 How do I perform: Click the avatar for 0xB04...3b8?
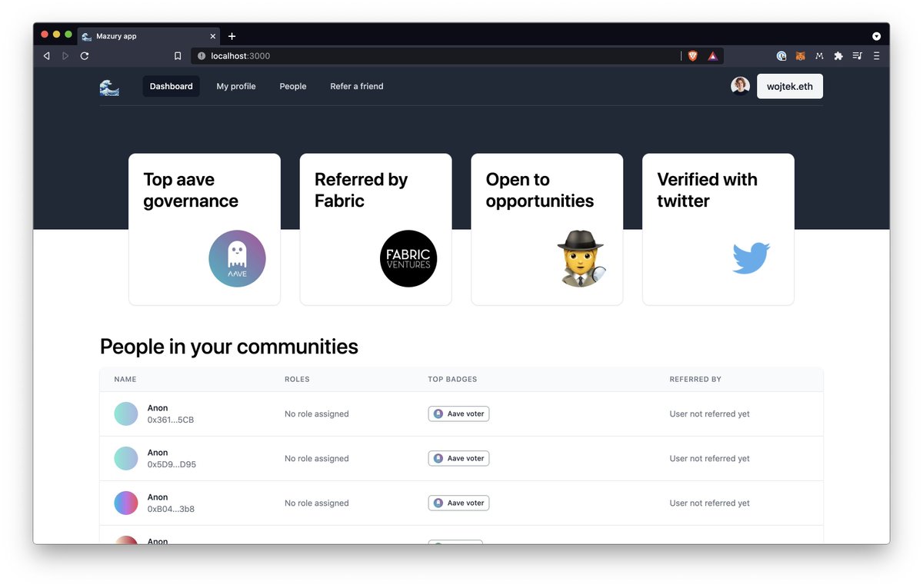coord(126,503)
